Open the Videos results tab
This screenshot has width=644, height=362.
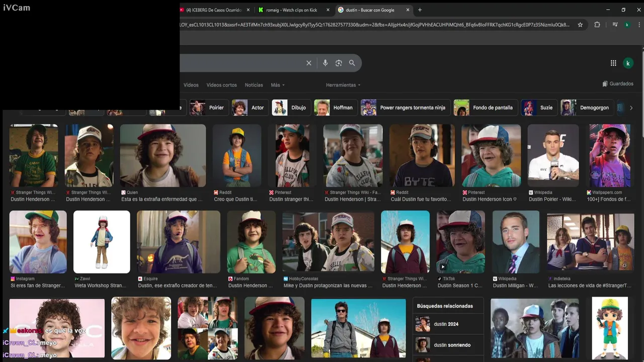191,85
